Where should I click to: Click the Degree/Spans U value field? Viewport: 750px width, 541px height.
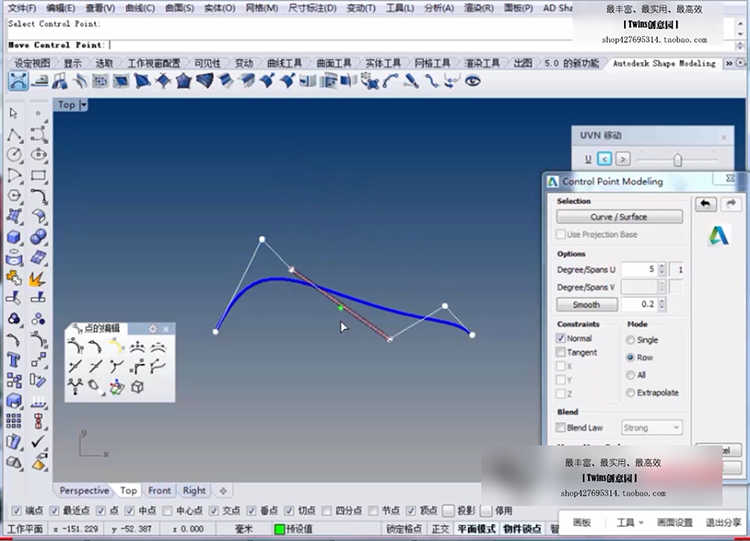pos(639,270)
